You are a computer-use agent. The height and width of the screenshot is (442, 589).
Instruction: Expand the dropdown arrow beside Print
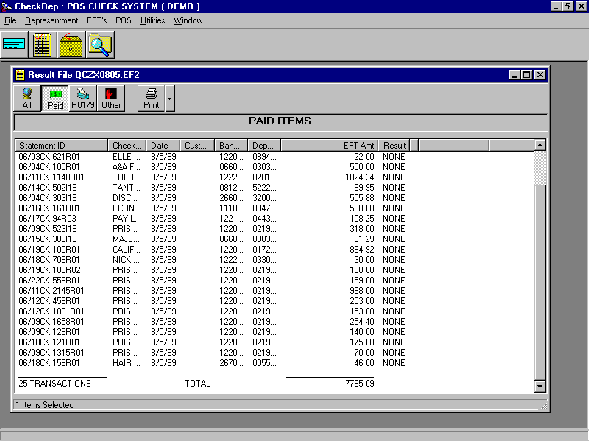click(x=170, y=98)
